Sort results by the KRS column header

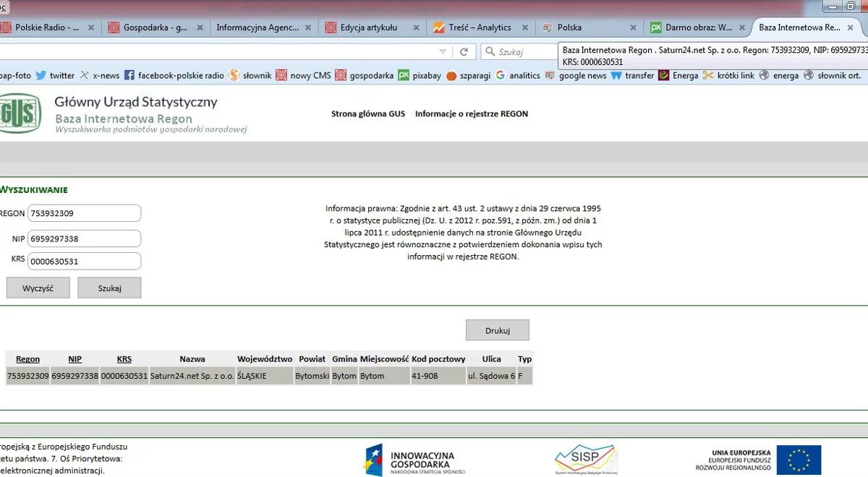coord(124,358)
